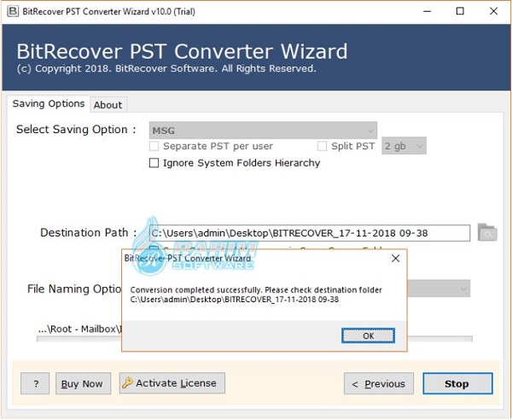The width and height of the screenshot is (512, 420).
Task: Click OK in the conversion completed dialog
Action: point(368,335)
